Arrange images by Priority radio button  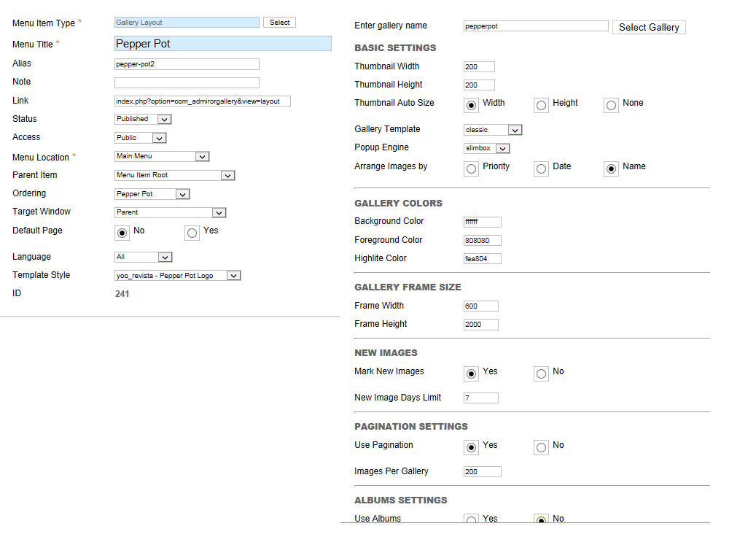(471, 169)
